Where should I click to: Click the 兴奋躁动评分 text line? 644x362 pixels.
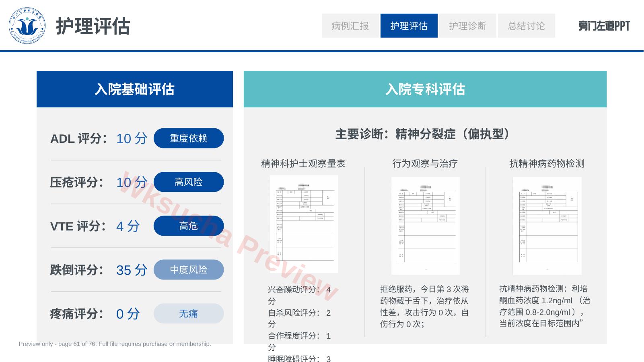pyautogui.click(x=300, y=295)
